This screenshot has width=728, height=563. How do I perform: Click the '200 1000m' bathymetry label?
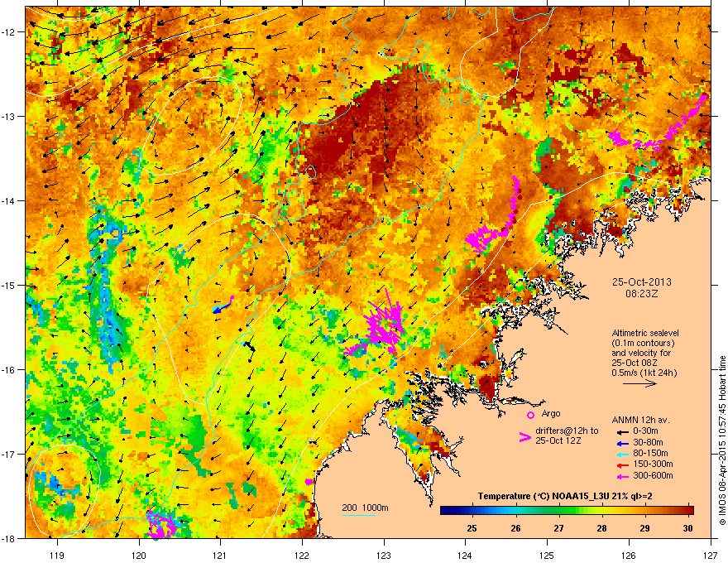click(x=366, y=508)
